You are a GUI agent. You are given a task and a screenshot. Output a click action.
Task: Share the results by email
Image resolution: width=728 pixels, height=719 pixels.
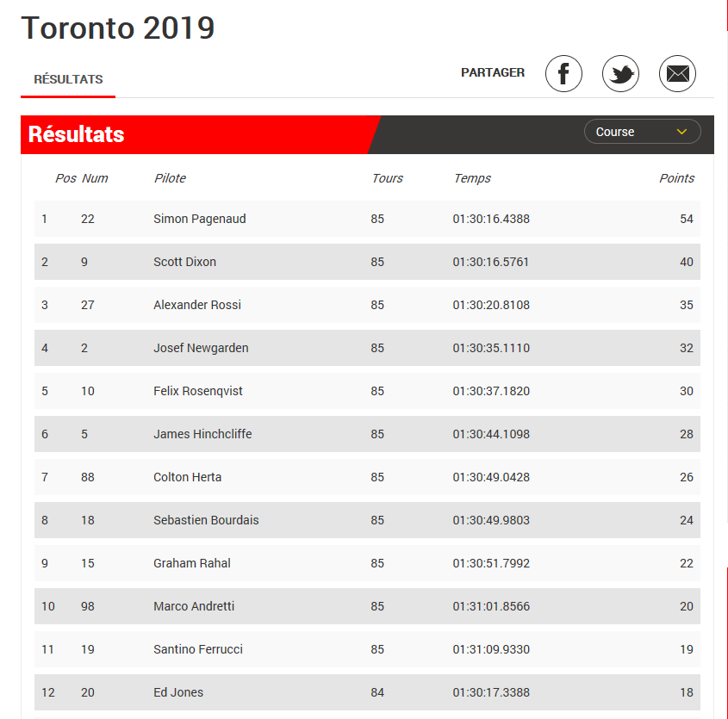(677, 73)
